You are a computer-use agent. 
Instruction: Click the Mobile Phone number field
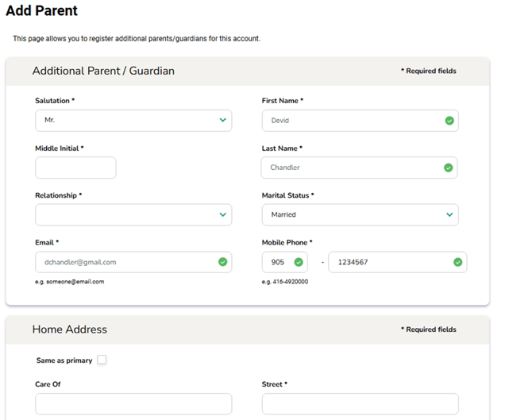[389, 262]
